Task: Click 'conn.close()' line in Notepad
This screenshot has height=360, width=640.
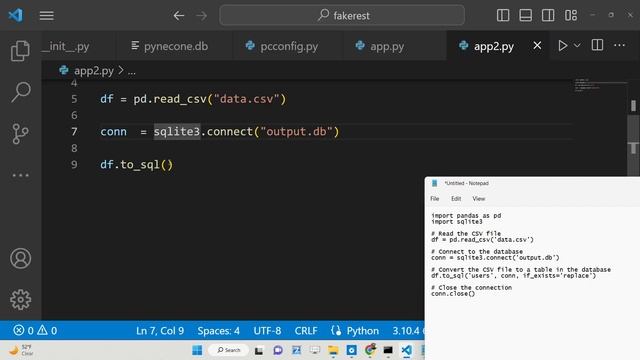Action: tap(453, 293)
